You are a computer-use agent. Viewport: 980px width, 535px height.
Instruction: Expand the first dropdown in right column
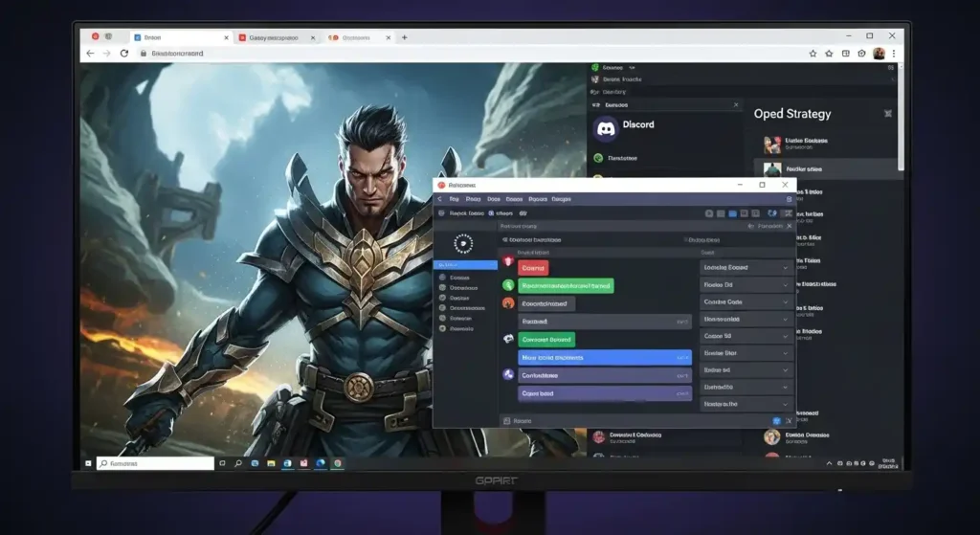(746, 268)
